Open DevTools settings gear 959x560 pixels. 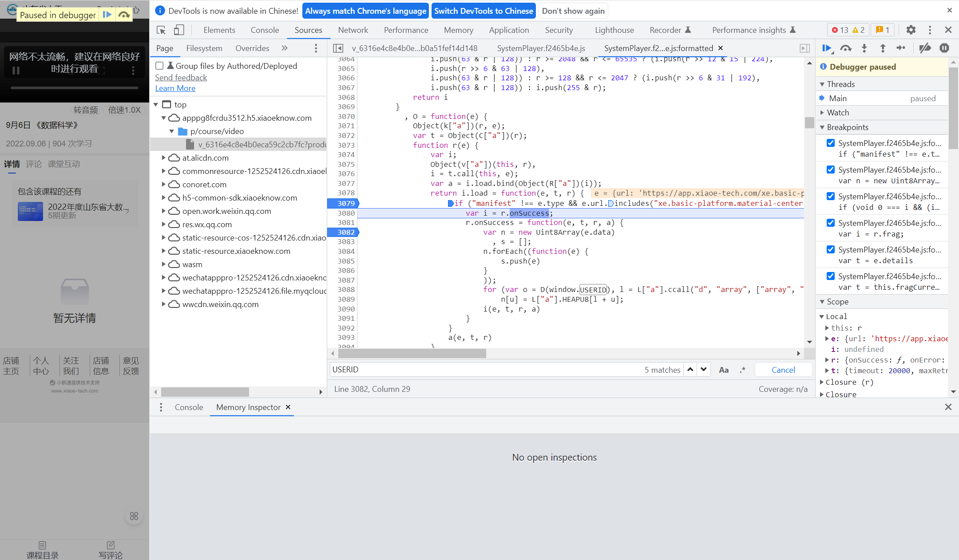tap(911, 30)
